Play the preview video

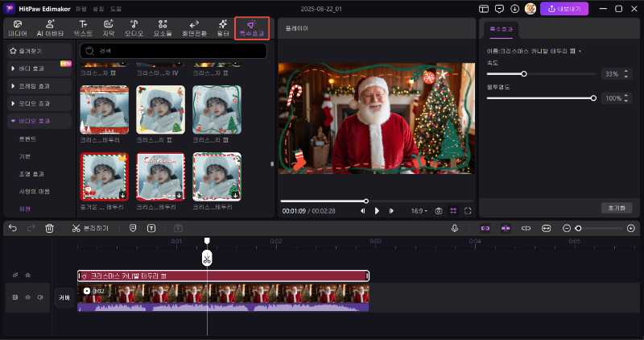point(377,211)
